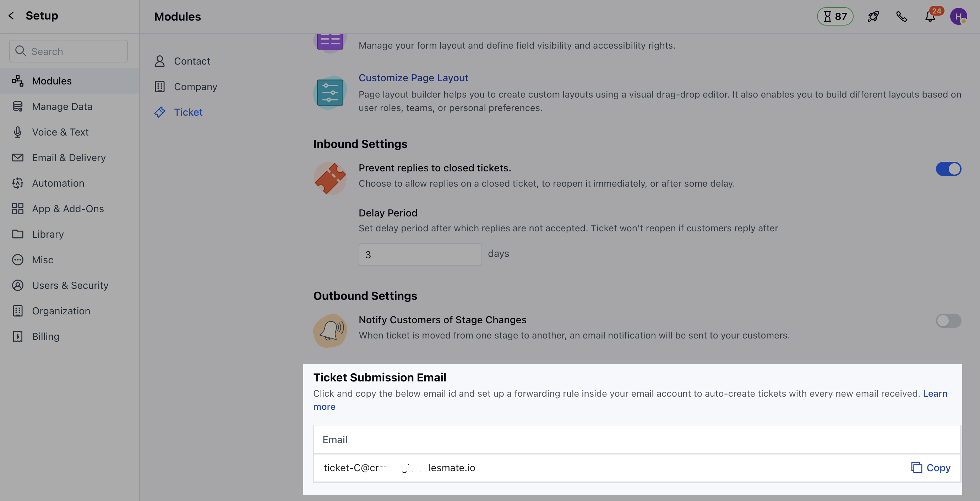Click the trial days counter badge
Viewport: 980px width, 501px height.
(x=835, y=16)
